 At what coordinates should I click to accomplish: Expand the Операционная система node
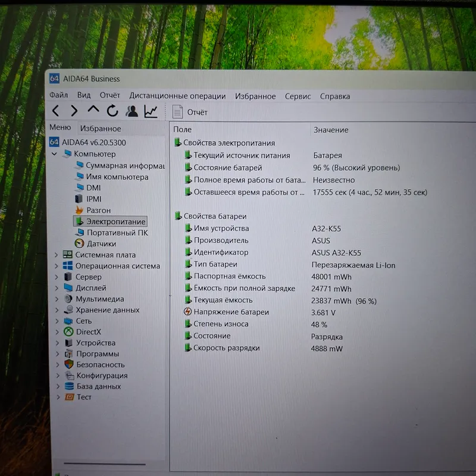pyautogui.click(x=56, y=266)
